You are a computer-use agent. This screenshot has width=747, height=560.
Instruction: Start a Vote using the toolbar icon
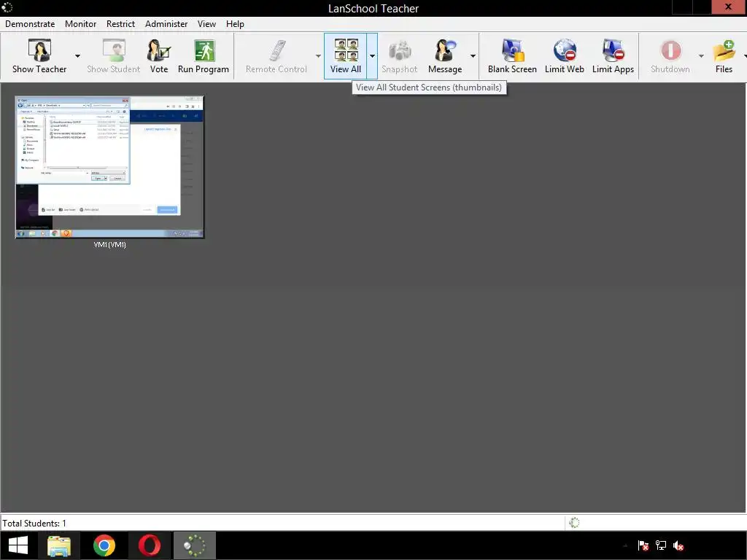click(158, 56)
